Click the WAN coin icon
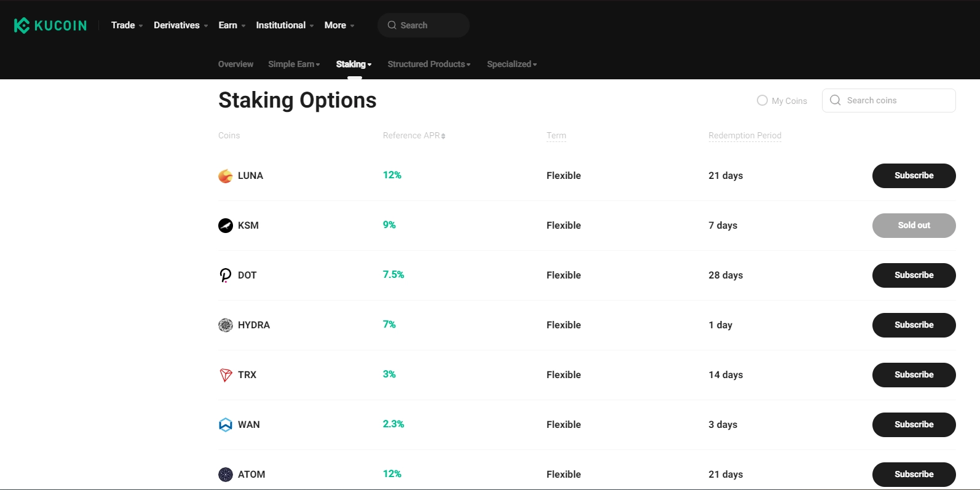The height and width of the screenshot is (490, 980). pyautogui.click(x=226, y=425)
